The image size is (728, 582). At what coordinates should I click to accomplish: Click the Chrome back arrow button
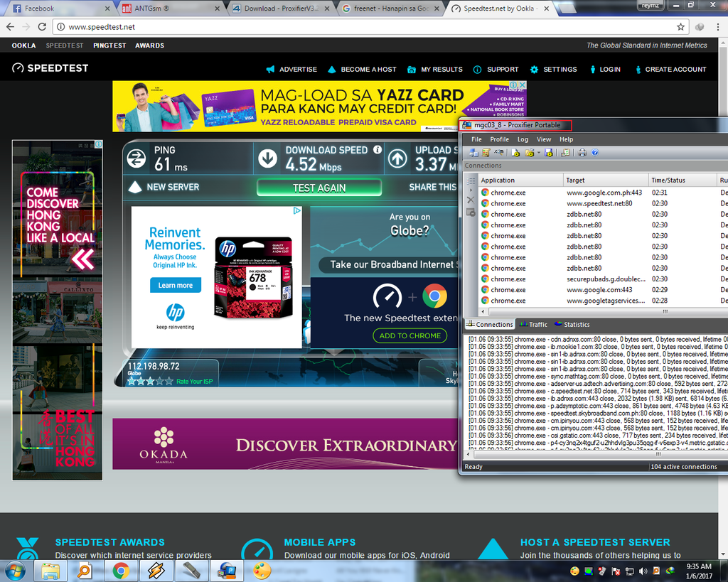(10, 27)
